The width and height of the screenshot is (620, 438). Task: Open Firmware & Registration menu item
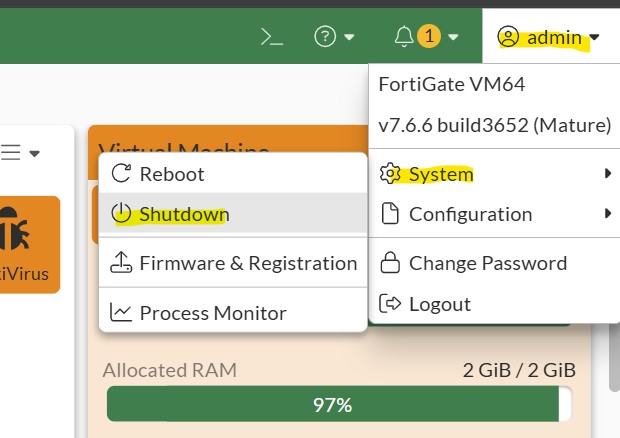click(x=247, y=264)
